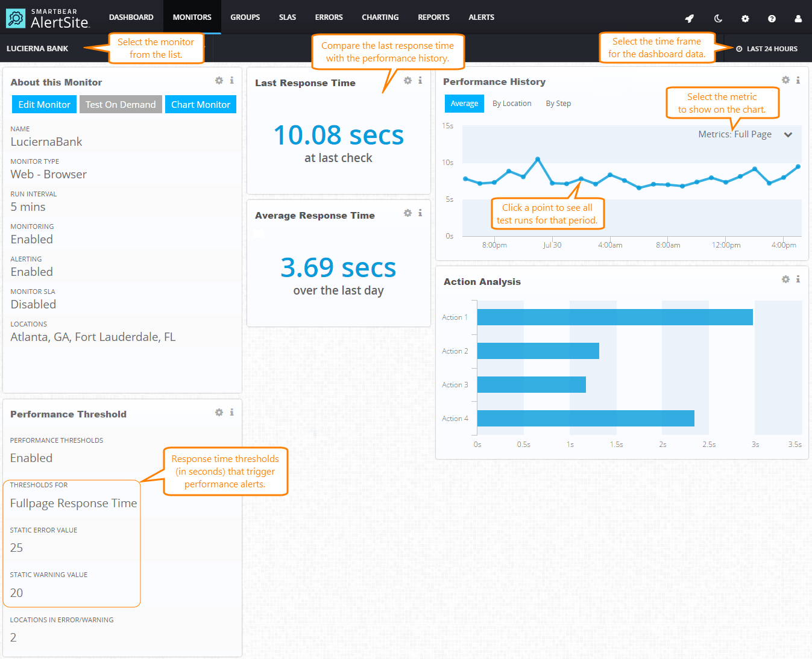The image size is (812, 659).
Task: Open Action Analysis panel gear settings
Action: (x=785, y=279)
